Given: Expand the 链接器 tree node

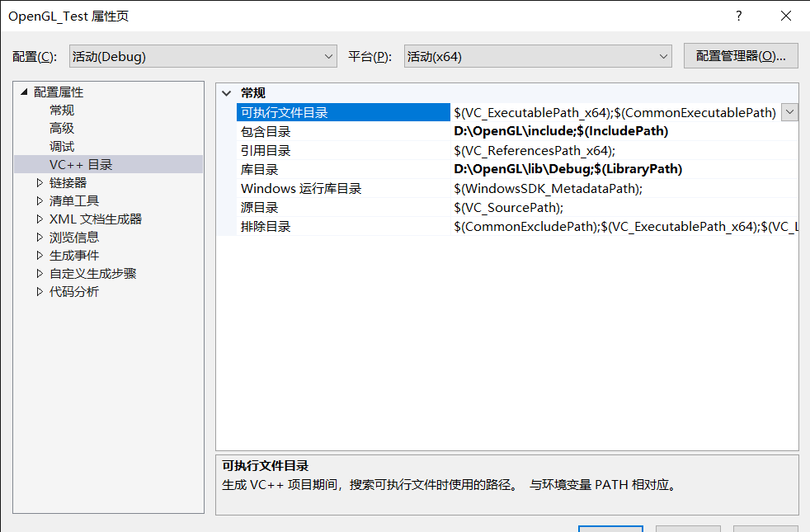Looking at the screenshot, I should [38, 182].
